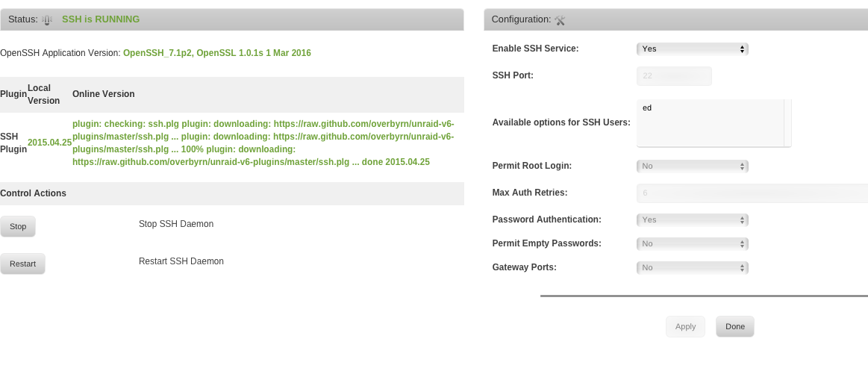This screenshot has height=380, width=868.
Task: Click the Max Auth Retries field
Action: (x=752, y=193)
